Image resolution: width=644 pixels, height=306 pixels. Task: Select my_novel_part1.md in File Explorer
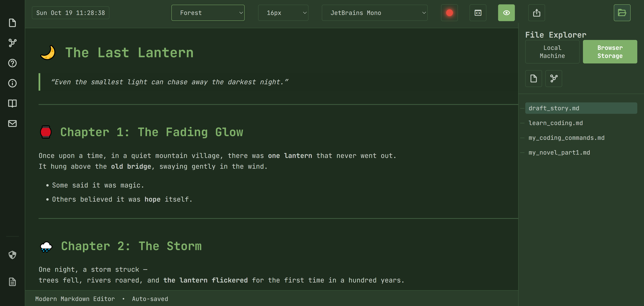click(x=559, y=152)
